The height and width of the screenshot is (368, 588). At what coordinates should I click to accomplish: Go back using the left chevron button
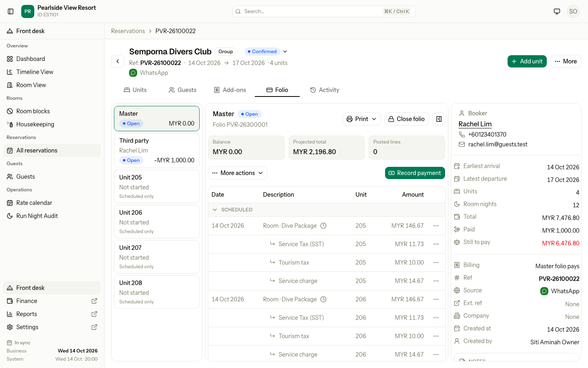[118, 61]
